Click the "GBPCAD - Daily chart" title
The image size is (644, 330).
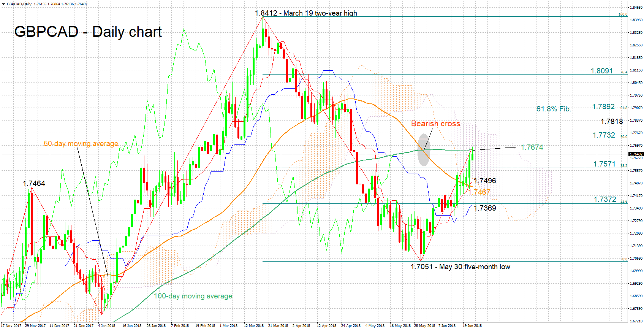coord(88,32)
